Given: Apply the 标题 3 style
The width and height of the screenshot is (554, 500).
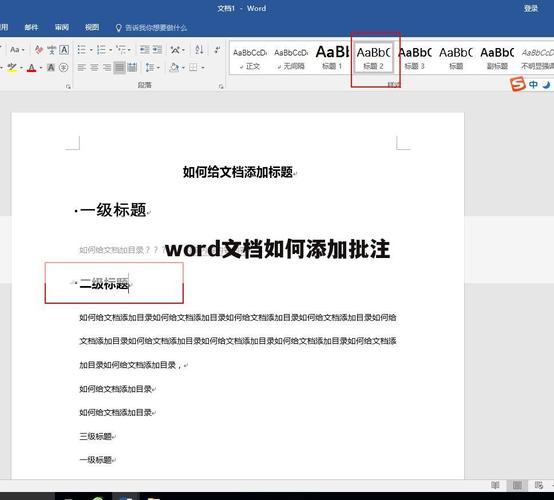Looking at the screenshot, I should click(x=414, y=58).
